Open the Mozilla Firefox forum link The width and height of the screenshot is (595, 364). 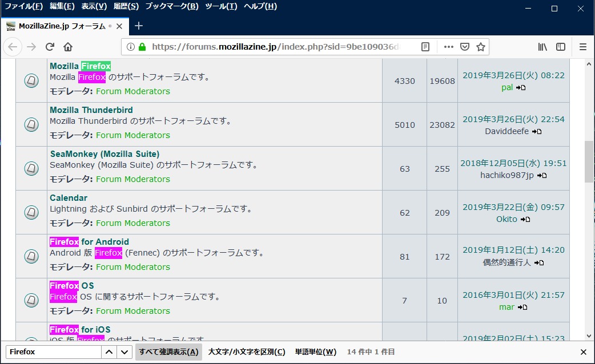point(80,66)
